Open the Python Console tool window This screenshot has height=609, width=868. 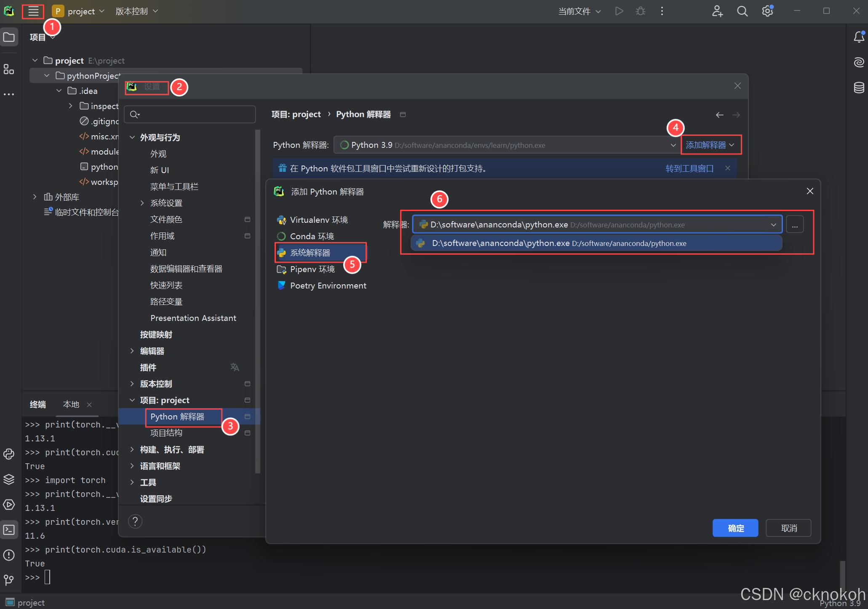9,454
